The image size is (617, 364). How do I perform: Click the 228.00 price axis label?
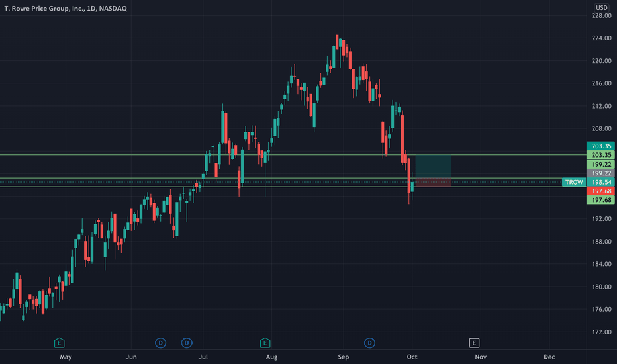click(x=602, y=16)
